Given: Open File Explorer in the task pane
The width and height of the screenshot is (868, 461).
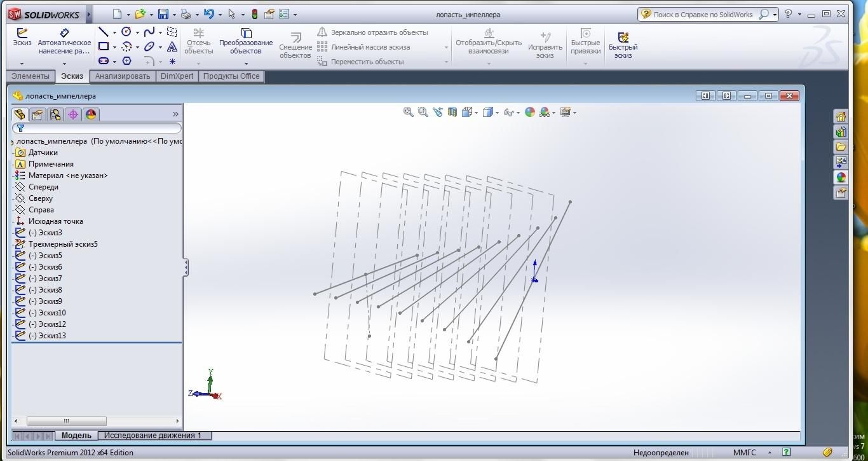Looking at the screenshot, I should tap(841, 147).
